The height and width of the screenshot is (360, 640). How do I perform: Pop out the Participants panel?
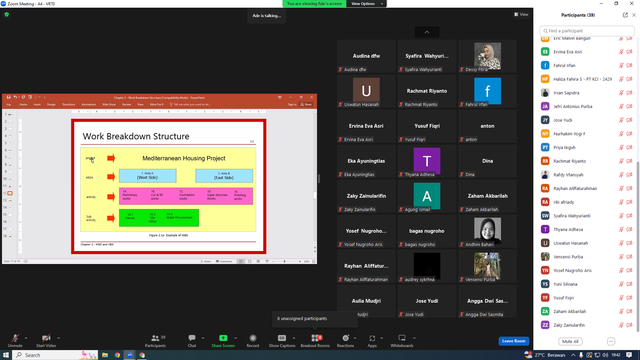[x=625, y=15]
